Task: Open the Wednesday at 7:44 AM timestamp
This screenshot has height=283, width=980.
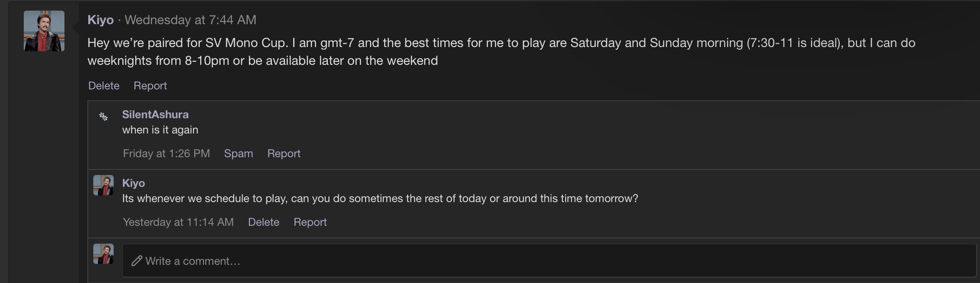Action: (190, 20)
